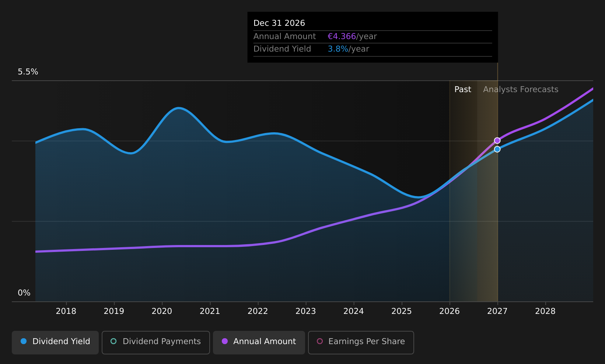Click the 2028 x-axis label
Image resolution: width=605 pixels, height=364 pixels.
(545, 311)
